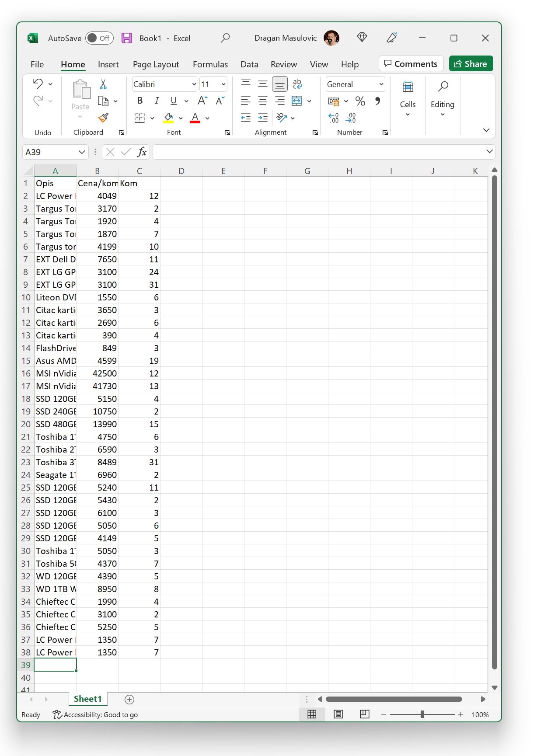Switch to Page Layout view button
This screenshot has height=756, width=537.
(338, 714)
